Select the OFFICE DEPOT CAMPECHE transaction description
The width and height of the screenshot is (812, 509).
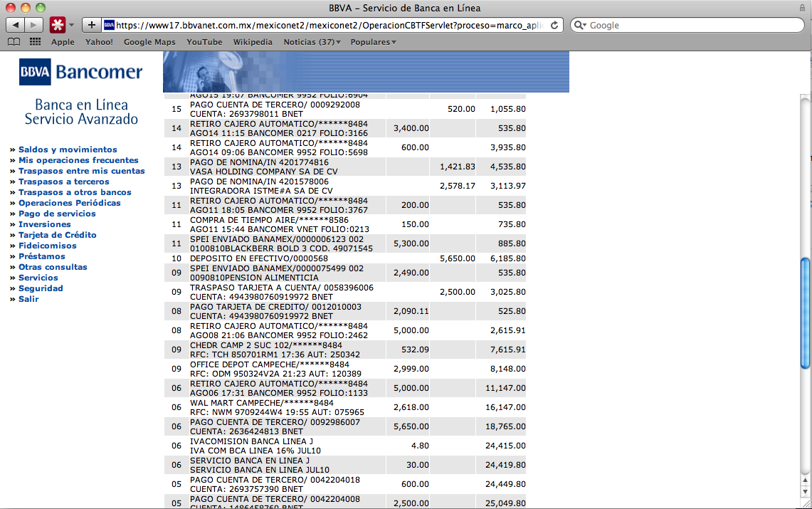275,369
